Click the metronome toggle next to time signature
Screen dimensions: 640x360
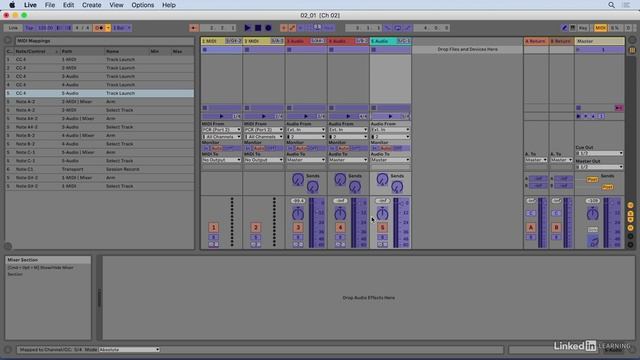point(99,28)
